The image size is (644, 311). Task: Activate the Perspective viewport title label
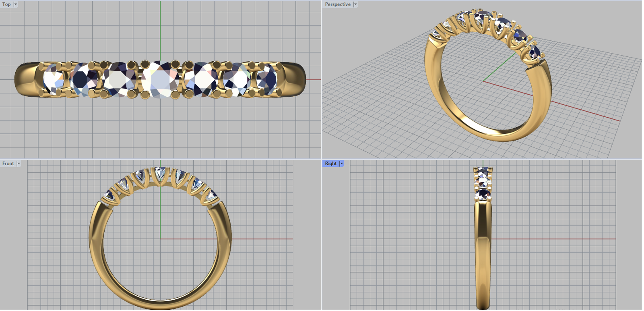point(337,4)
